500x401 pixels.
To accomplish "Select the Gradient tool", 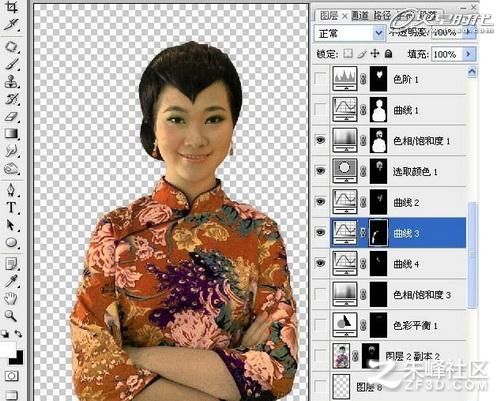I will (11, 133).
